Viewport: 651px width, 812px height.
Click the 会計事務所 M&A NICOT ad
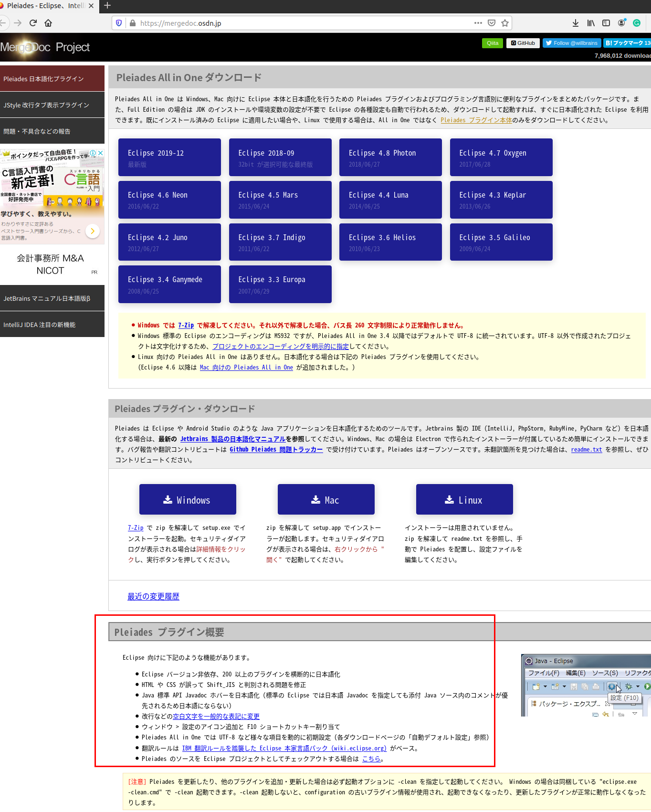[50, 264]
